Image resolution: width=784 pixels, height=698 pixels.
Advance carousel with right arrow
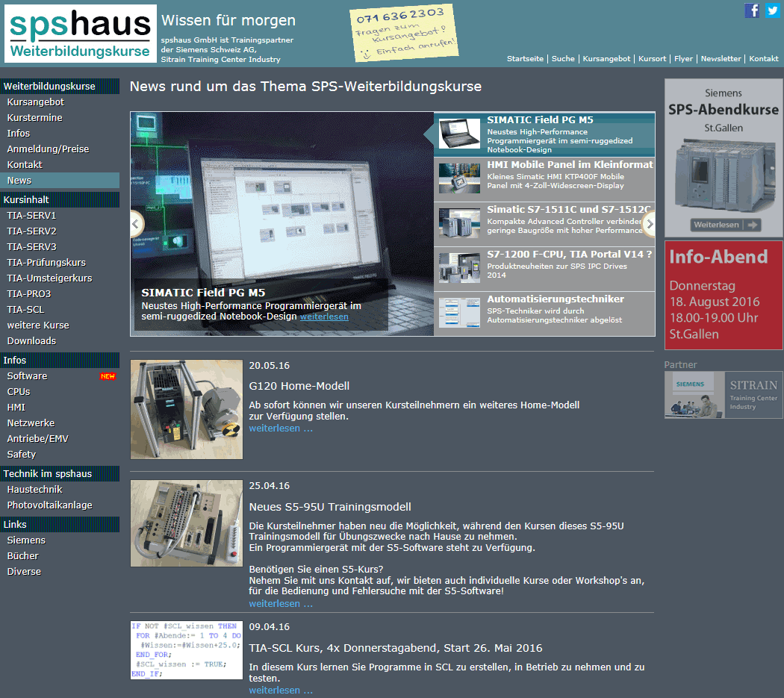click(649, 224)
